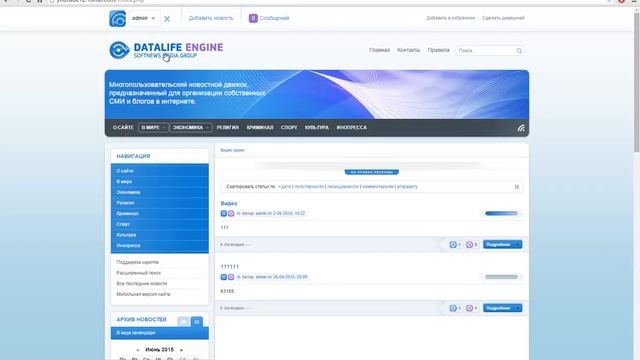The width and height of the screenshot is (640, 360).
Task: Click blue edit icon under 111111 title
Action: point(224,277)
